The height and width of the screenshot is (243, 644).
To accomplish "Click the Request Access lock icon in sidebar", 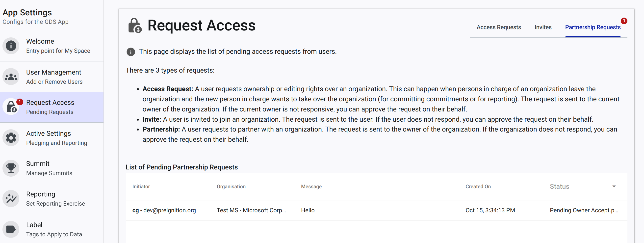I will click(x=11, y=107).
